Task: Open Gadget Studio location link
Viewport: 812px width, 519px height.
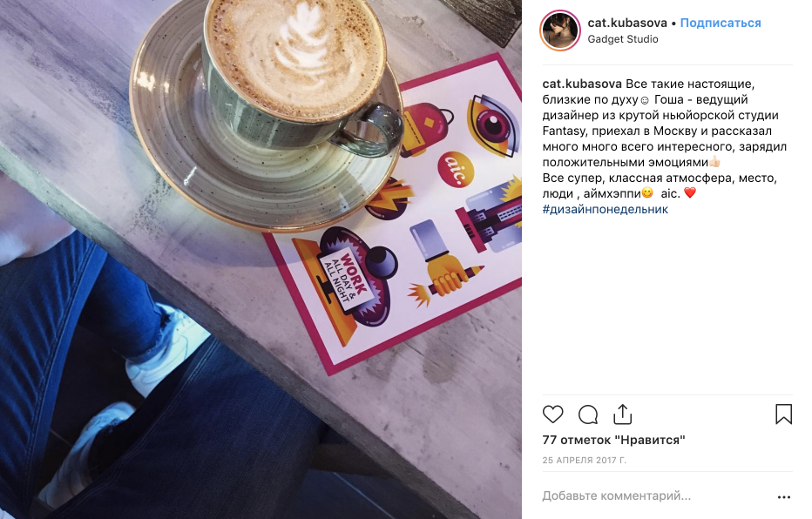Action: 622,39
